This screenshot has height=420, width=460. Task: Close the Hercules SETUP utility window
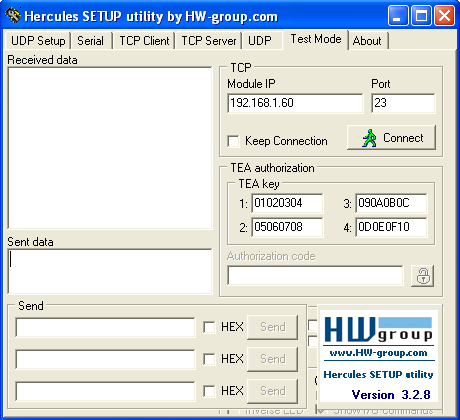point(444,15)
